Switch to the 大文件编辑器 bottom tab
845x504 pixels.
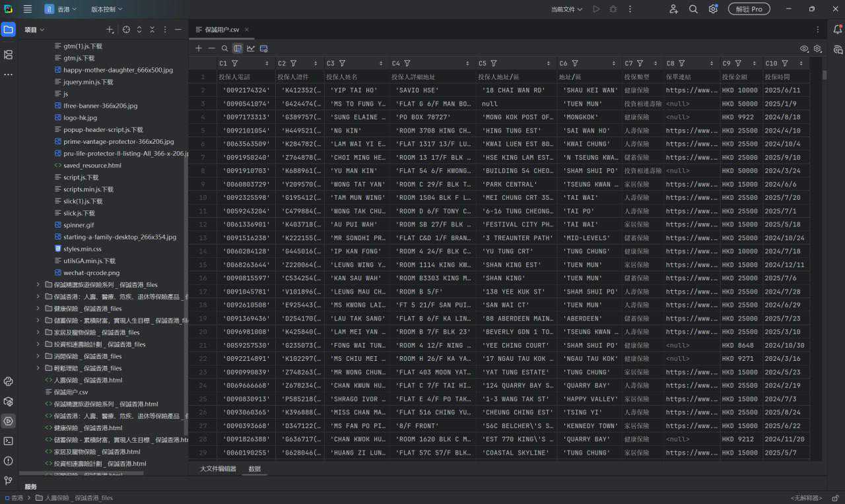(218, 468)
